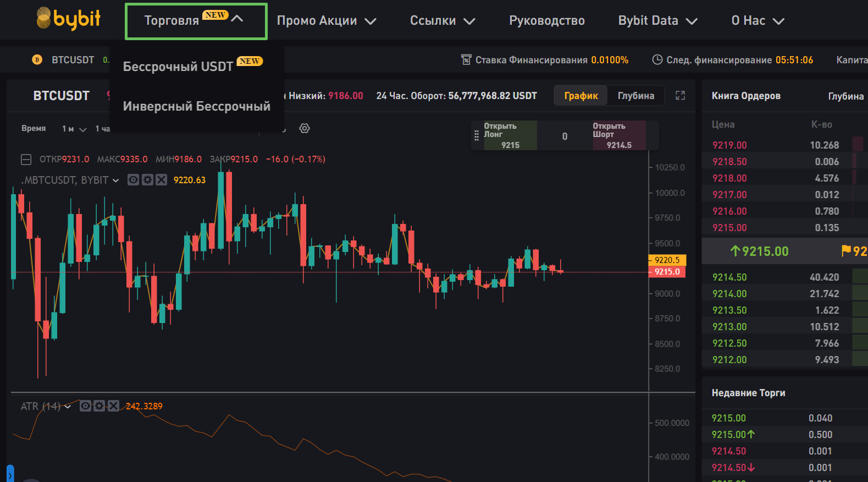Open settings of .MBTCUSDT overlay
The height and width of the screenshot is (482, 868).
coord(147,180)
